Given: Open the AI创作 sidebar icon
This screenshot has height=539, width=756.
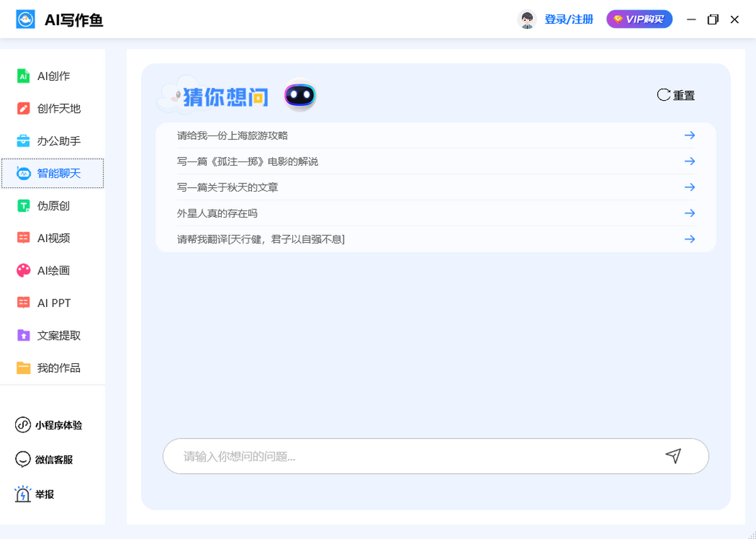Looking at the screenshot, I should coord(23,76).
